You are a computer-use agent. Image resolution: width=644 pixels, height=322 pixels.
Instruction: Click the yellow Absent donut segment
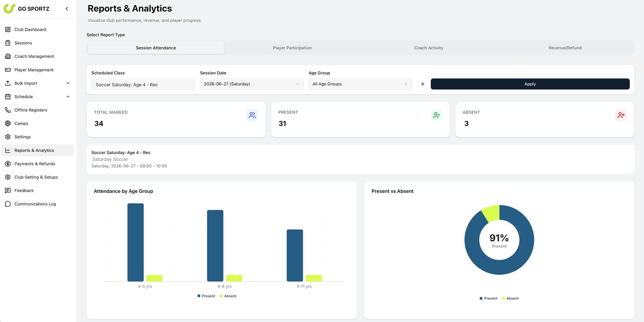click(492, 213)
